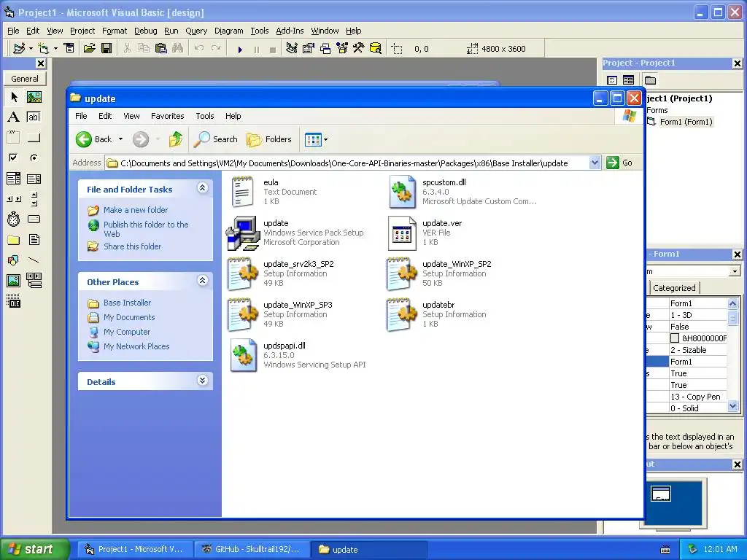The image size is (747, 560).
Task: Open Project menu in Visual Basic
Action: [82, 31]
